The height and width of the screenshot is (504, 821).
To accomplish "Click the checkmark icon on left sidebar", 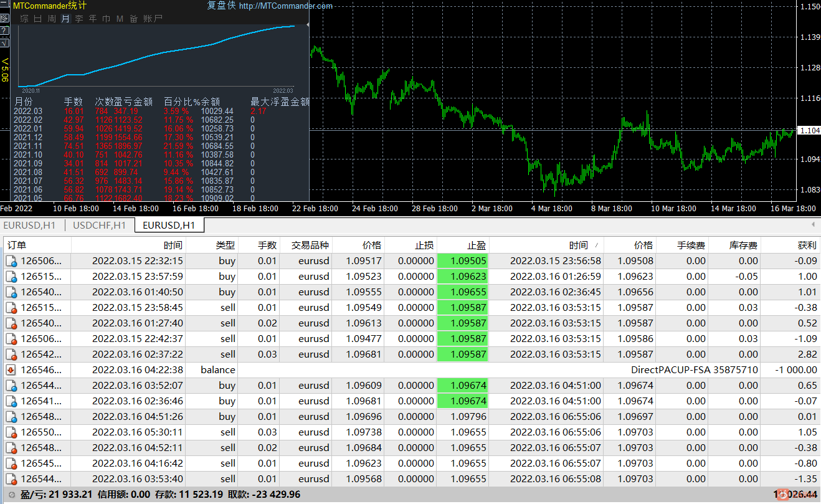I will click(4, 43).
